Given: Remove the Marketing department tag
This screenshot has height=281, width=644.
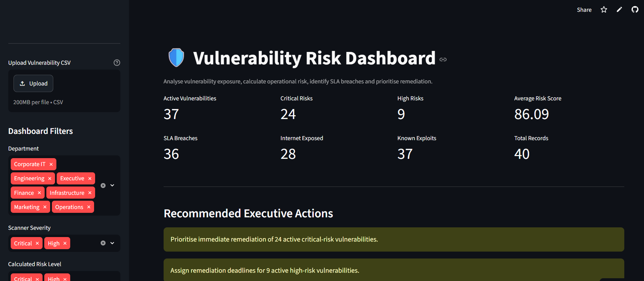Looking at the screenshot, I should [x=45, y=207].
